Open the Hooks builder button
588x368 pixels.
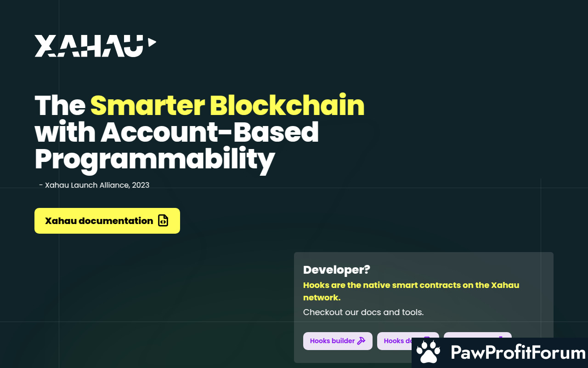pyautogui.click(x=338, y=341)
